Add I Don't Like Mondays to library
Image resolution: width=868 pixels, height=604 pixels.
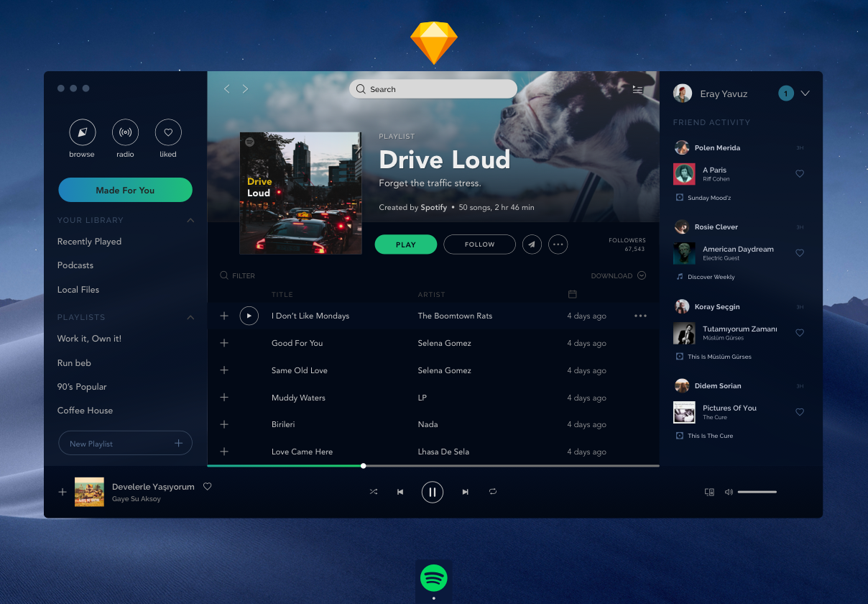tap(224, 316)
